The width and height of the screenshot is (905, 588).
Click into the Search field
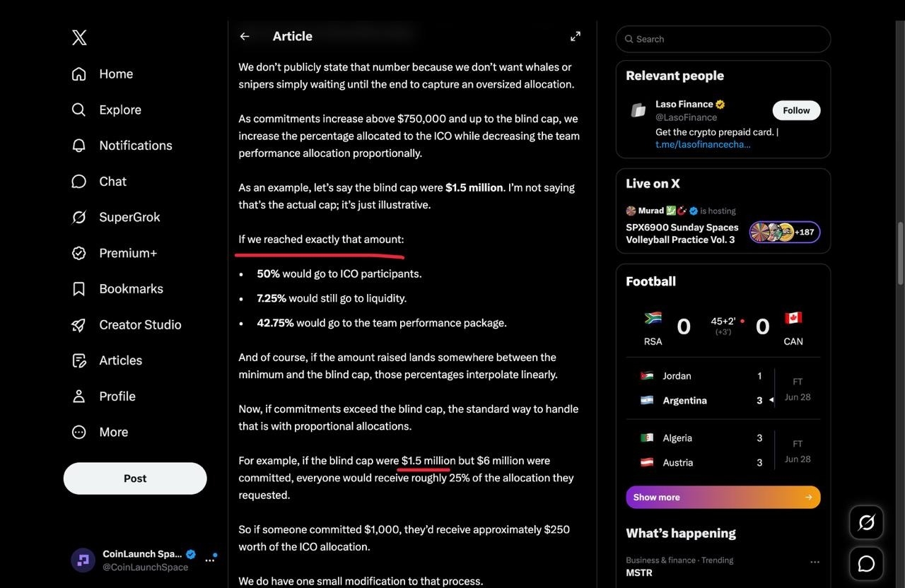723,39
